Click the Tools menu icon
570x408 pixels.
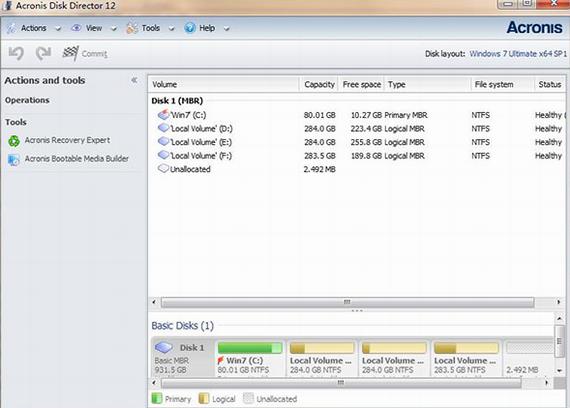click(x=132, y=28)
